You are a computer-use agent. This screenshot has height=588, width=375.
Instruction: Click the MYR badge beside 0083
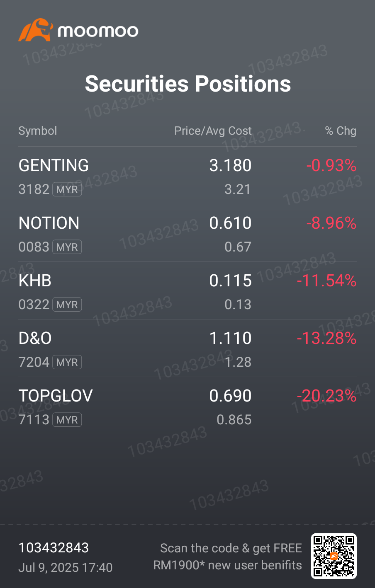tap(67, 247)
